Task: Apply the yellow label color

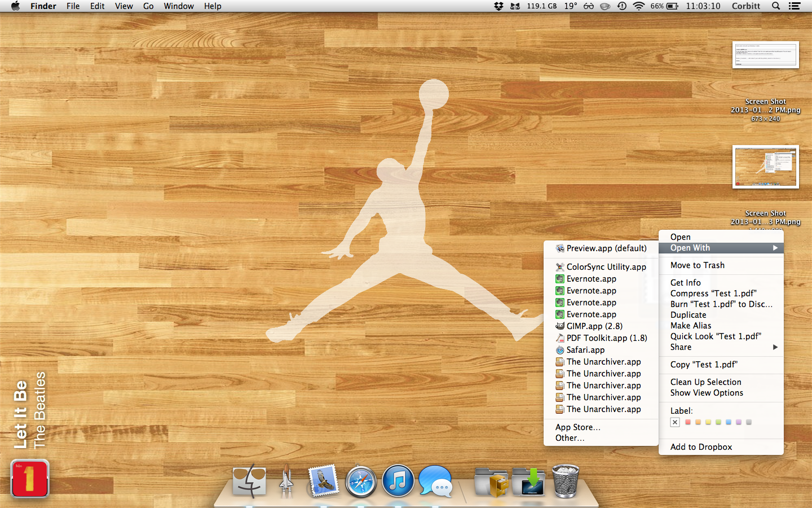Action: click(708, 422)
